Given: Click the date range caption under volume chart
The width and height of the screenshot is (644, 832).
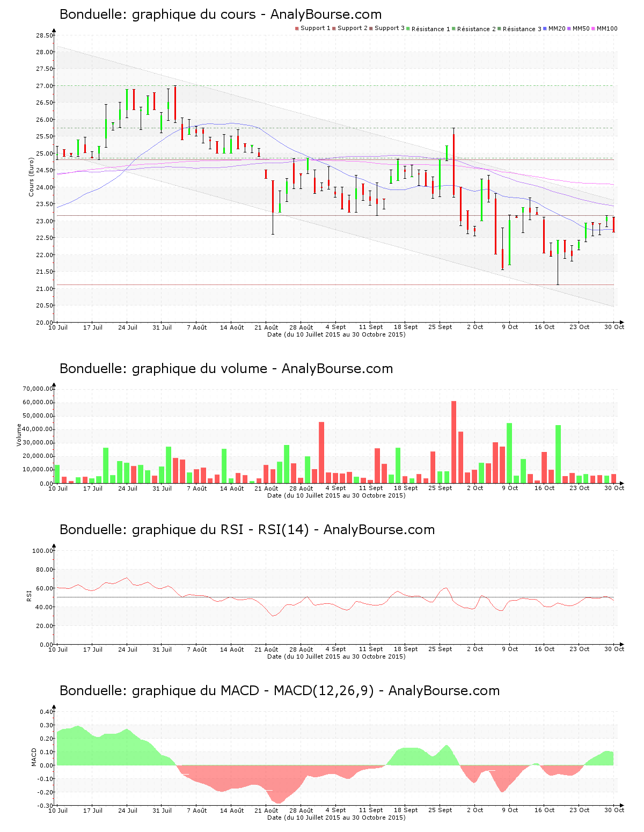Looking at the screenshot, I should (336, 495).
